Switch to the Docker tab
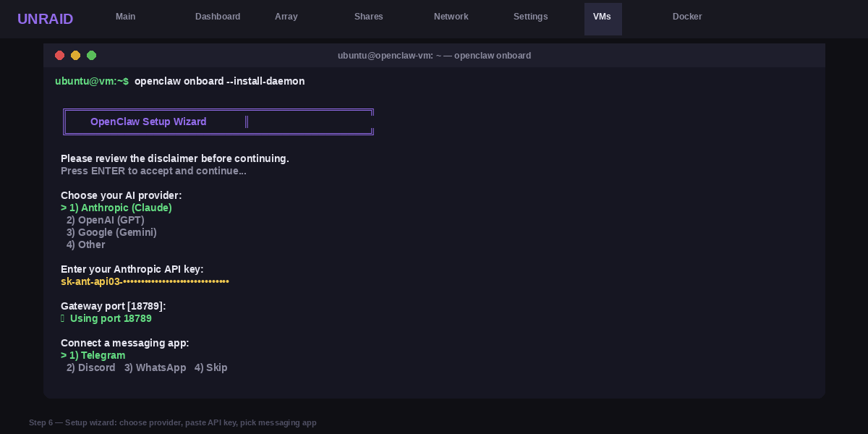The width and height of the screenshot is (868, 434). coord(687,17)
